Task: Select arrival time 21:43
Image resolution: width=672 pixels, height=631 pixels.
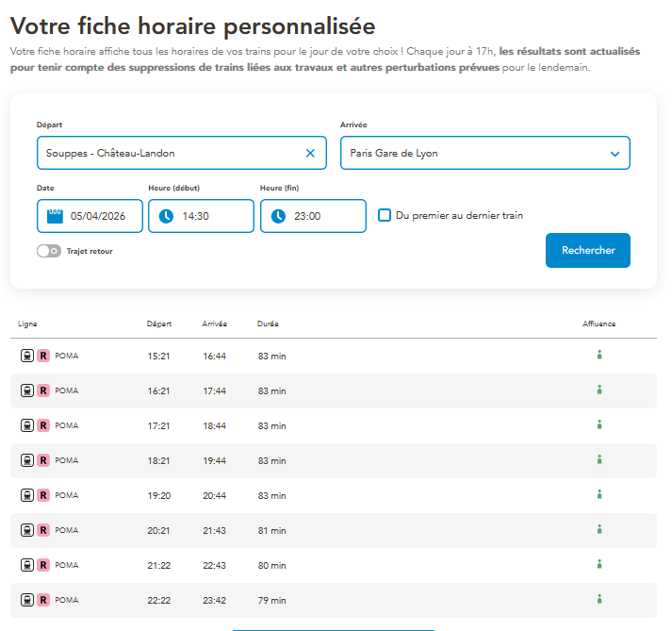Action: tap(214, 531)
